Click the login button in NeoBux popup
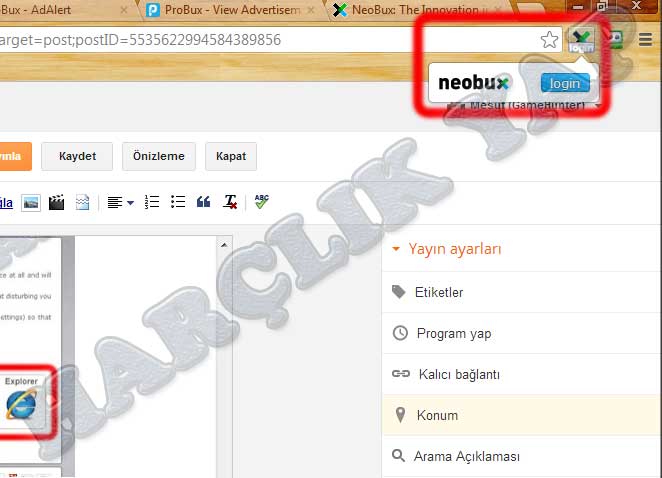Viewport: 662px width, 478px height. [x=565, y=83]
